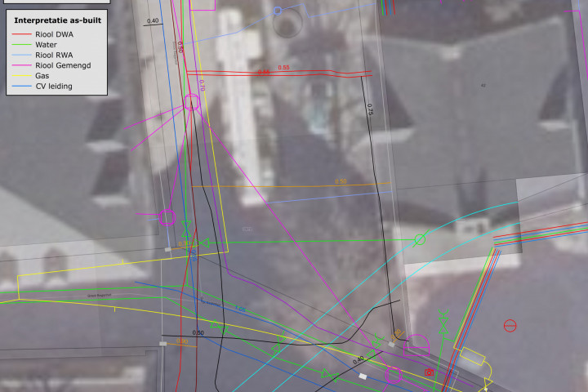Click the red 0.55 depth label
This screenshot has width=588, height=392.
283,68
